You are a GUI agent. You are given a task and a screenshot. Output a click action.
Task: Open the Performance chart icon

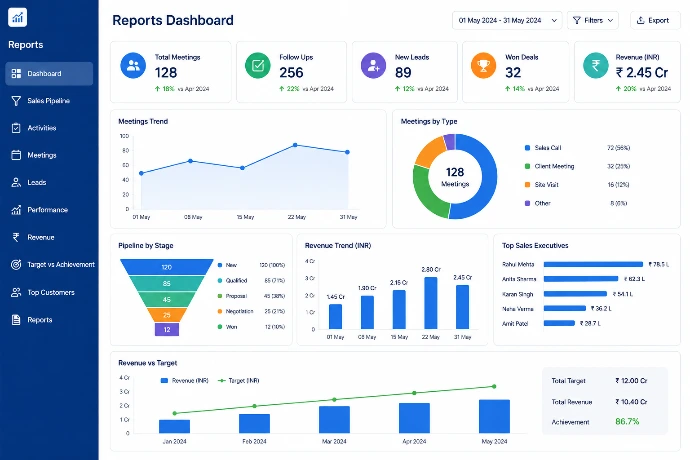click(x=16, y=210)
